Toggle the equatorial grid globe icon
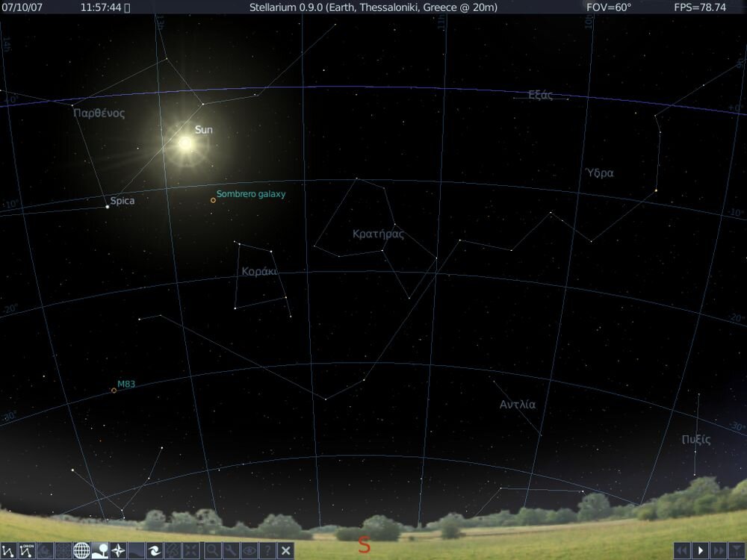The height and width of the screenshot is (560, 747). point(81,551)
